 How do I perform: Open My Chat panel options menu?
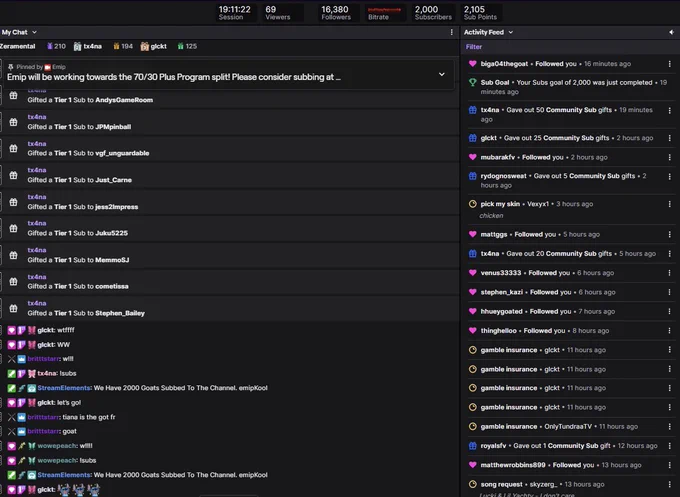[x=451, y=32]
